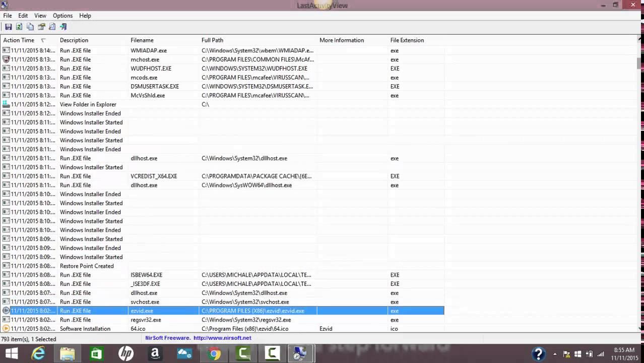Select the DSMUSERTASK.EXE row

[x=222, y=87]
